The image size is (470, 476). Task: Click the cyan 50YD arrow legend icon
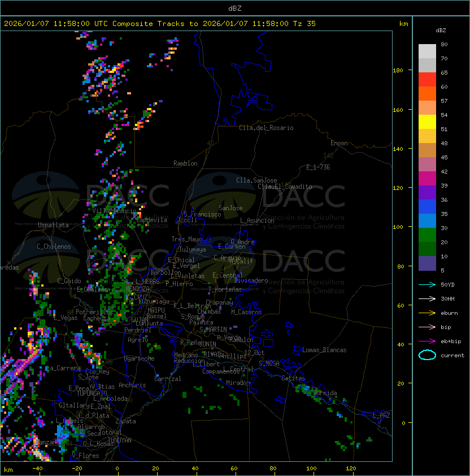point(427,285)
